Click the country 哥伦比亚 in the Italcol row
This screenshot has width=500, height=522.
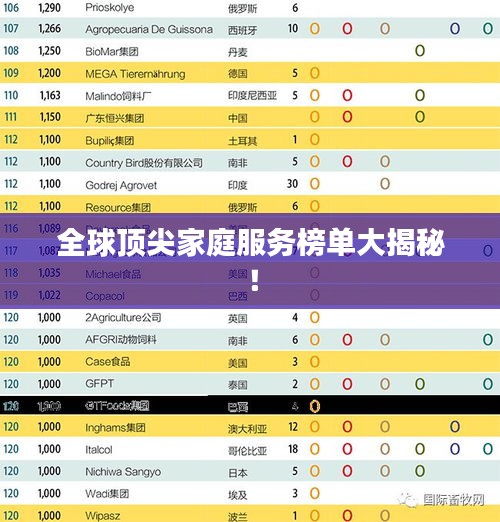coord(247,451)
